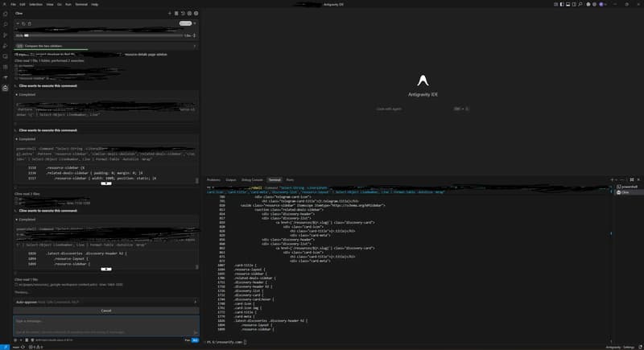Image resolution: width=644 pixels, height=350 pixels.
Task: Open Remote Explorer in the activity bar
Action: pyautogui.click(x=6, y=56)
